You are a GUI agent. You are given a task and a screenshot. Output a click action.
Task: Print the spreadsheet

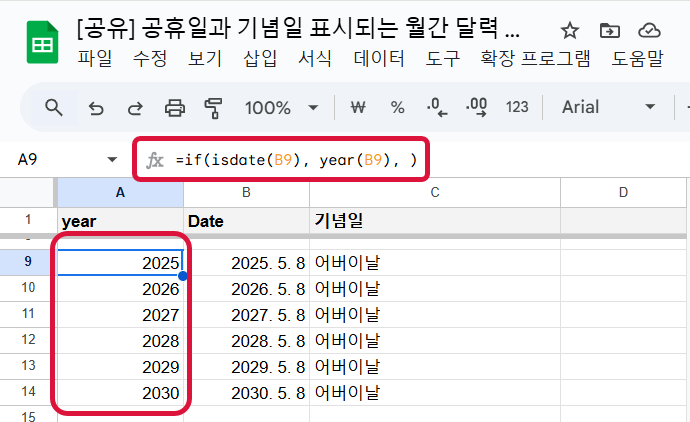coord(175,107)
